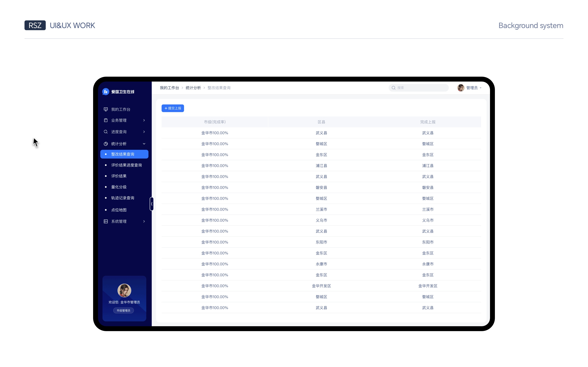Screen dimensions: 588x367
Task: Collapse the sidebar using the handle
Action: (x=152, y=204)
